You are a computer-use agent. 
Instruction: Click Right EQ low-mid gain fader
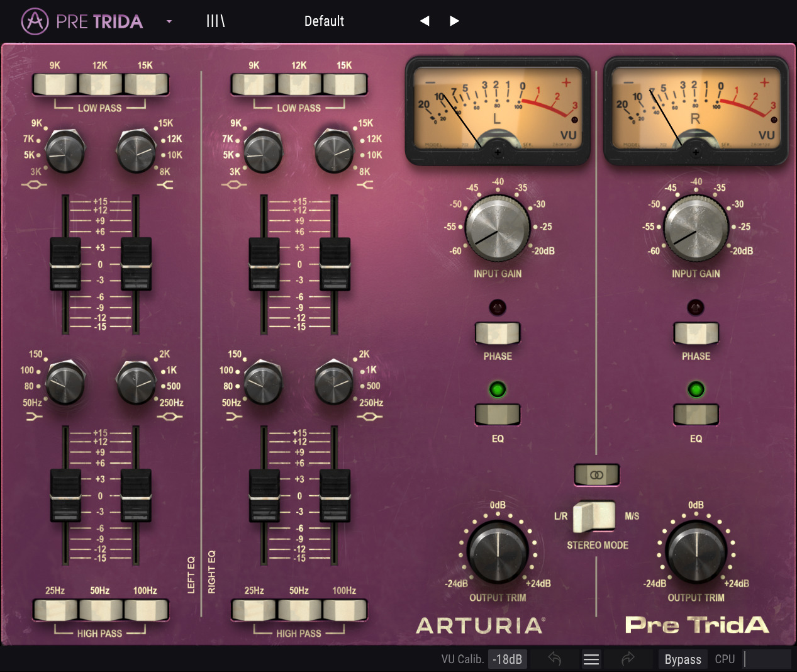[335, 495]
